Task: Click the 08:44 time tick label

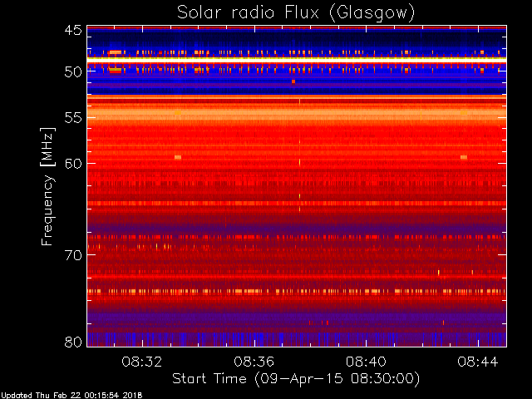Action: [x=478, y=362]
